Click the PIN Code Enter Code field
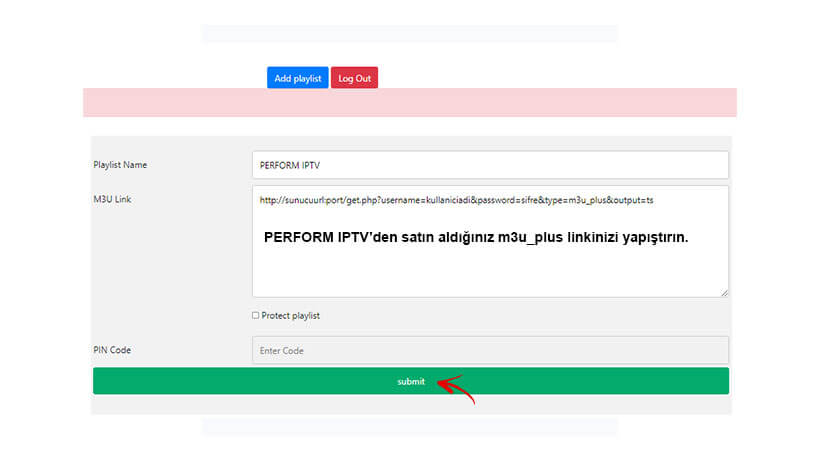Viewport: 820px width, 461px height. coord(490,350)
